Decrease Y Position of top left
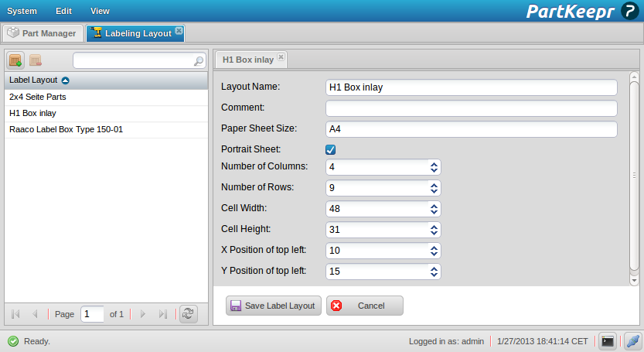Screen dimensions: 644x352 434,275
